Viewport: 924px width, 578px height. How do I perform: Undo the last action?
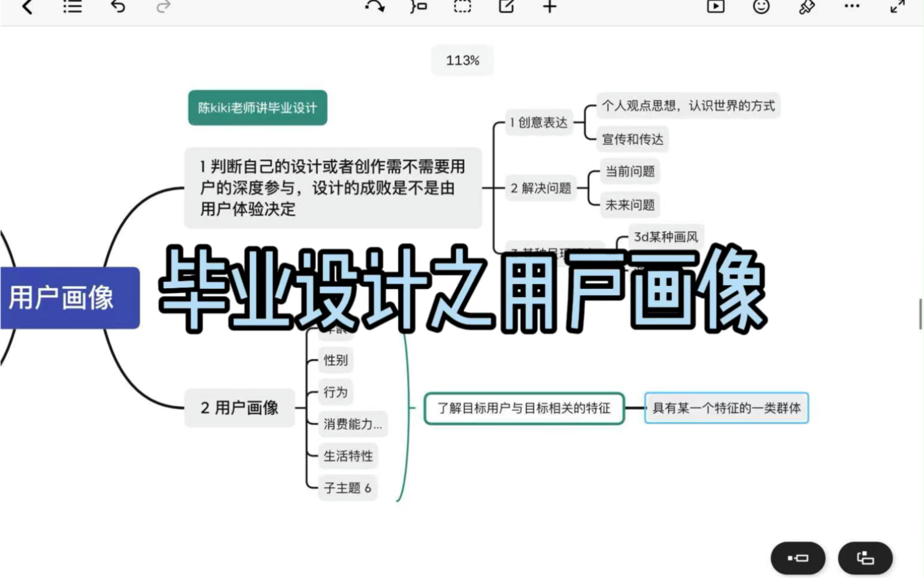[118, 7]
